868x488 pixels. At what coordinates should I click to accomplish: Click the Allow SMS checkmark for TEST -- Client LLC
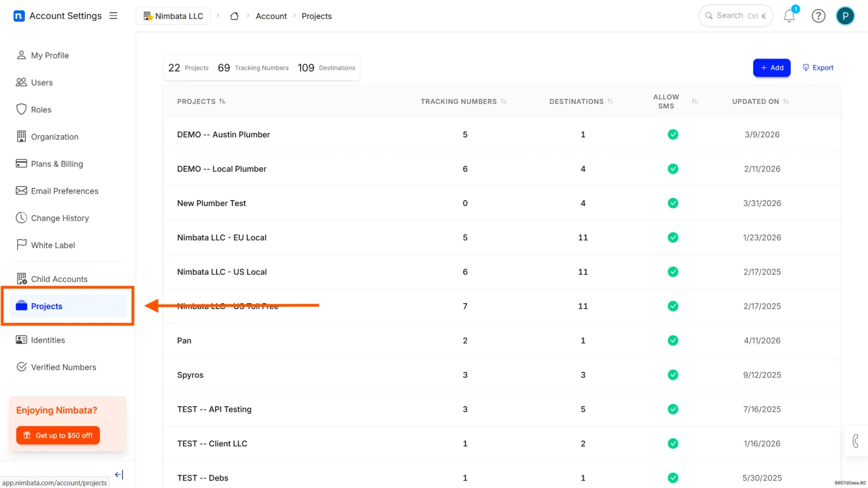point(673,444)
